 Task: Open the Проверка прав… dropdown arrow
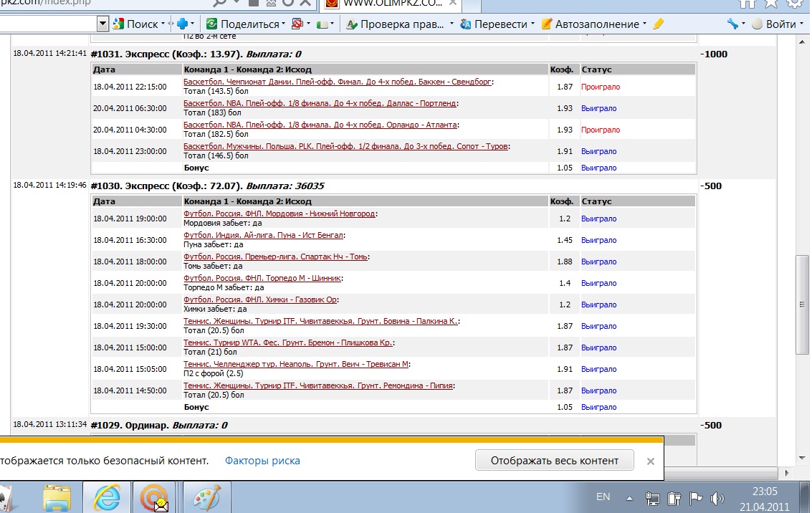pyautogui.click(x=452, y=24)
